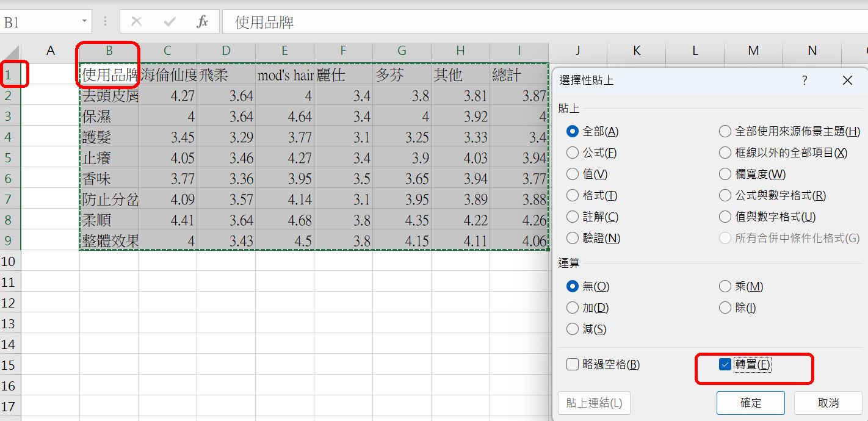Select 乘(M) multiply operation
Screen dimensions: 868x421
coord(725,286)
